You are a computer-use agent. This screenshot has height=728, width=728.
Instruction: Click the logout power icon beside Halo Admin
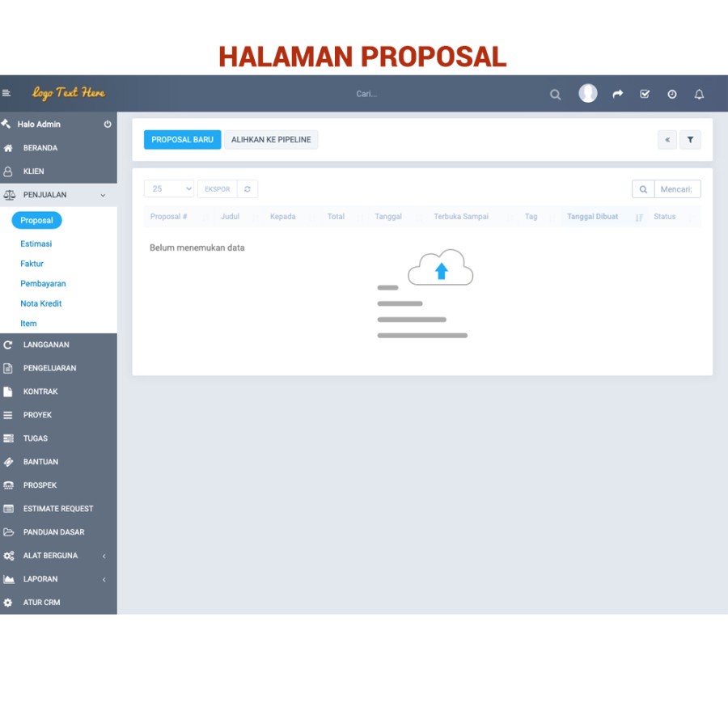pos(108,124)
